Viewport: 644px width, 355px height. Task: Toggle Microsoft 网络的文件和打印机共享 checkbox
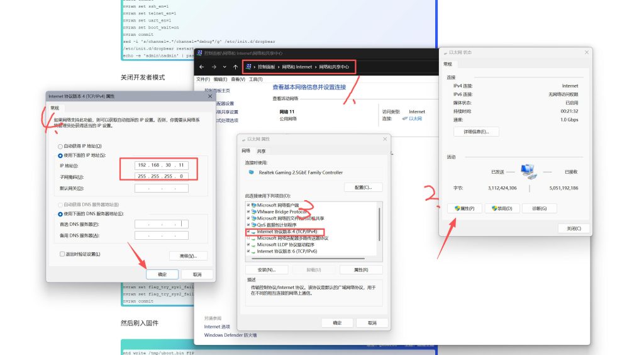pyautogui.click(x=248, y=218)
